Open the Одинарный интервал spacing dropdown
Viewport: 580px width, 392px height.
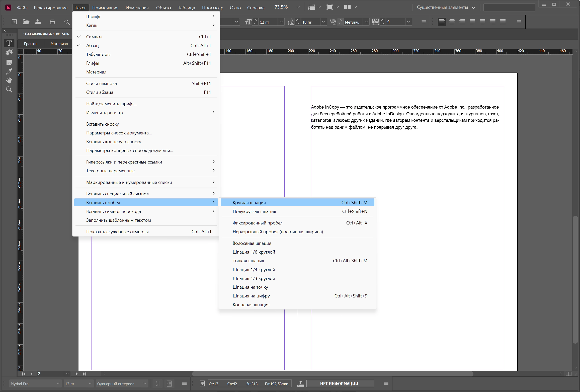[122, 384]
